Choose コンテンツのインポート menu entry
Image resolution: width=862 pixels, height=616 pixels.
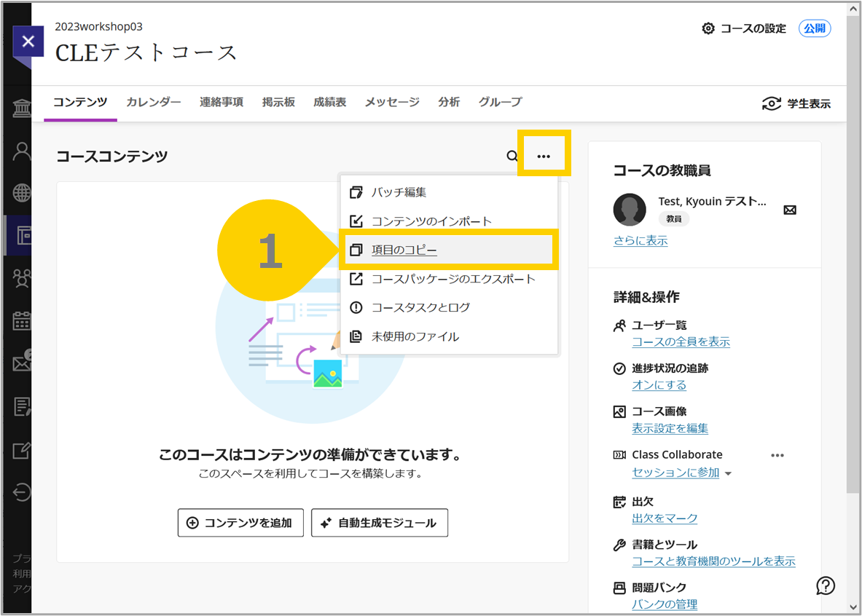[449, 221]
